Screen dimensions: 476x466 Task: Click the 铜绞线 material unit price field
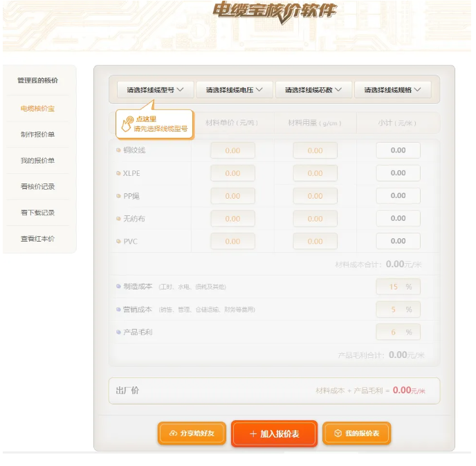point(232,150)
